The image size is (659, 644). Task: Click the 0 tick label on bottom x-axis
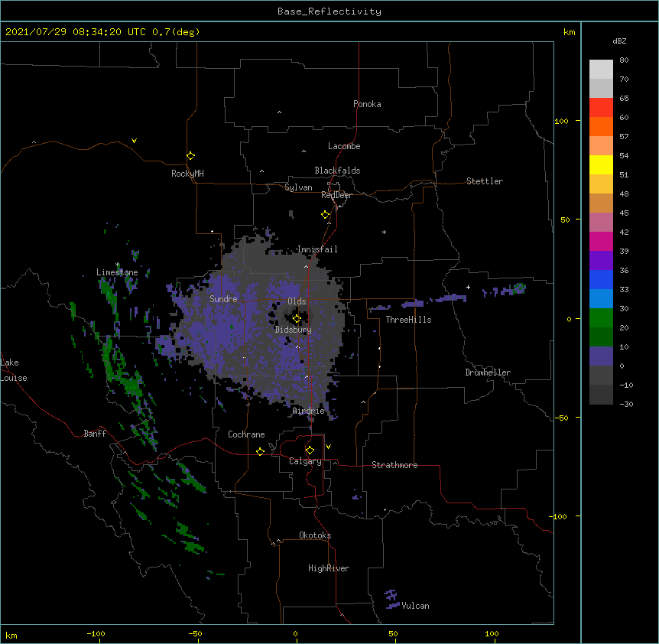click(295, 634)
